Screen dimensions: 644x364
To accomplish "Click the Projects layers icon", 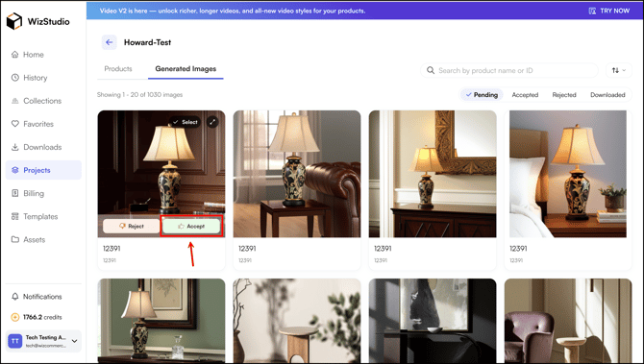I will coord(15,170).
